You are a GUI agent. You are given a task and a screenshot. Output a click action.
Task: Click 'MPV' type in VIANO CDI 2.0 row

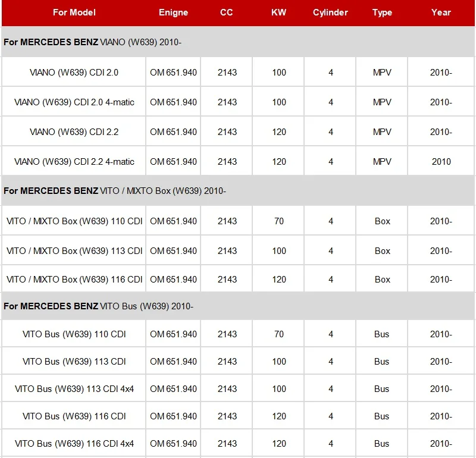pos(382,72)
